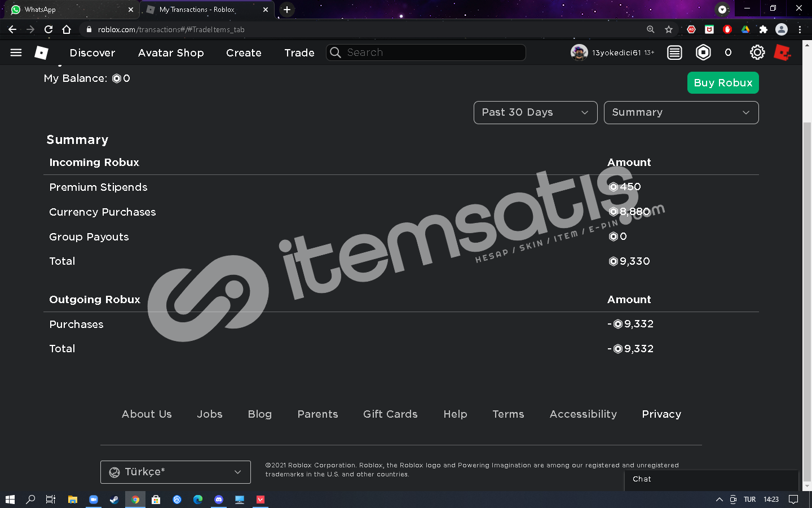
Task: Open Valorant from the taskbar
Action: (x=261, y=500)
